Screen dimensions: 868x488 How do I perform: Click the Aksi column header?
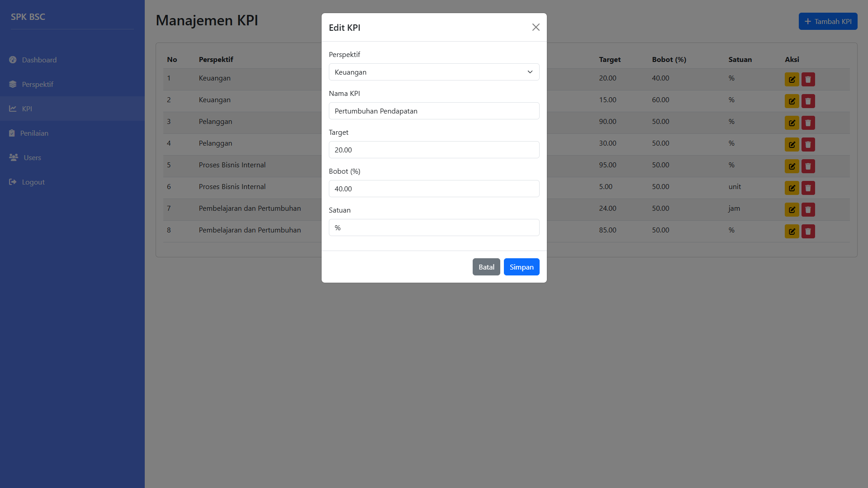pos(792,59)
